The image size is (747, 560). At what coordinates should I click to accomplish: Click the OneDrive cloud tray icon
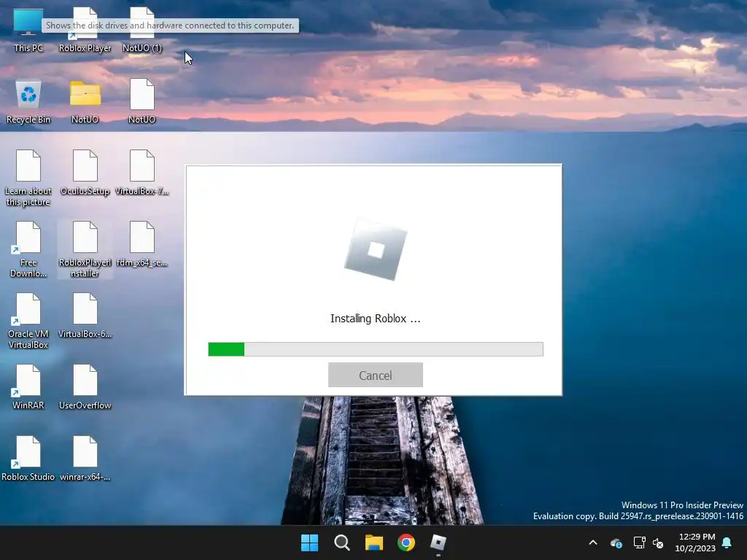pos(616,542)
